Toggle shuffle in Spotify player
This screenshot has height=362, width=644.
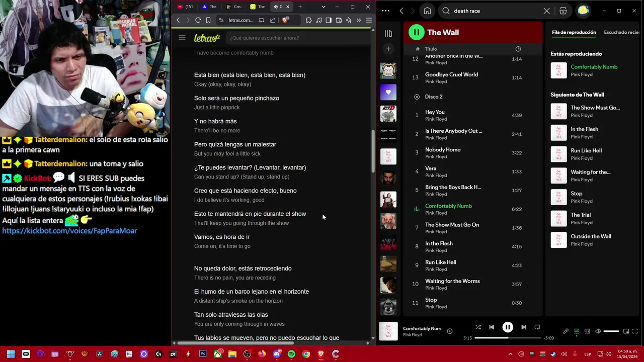point(478,327)
